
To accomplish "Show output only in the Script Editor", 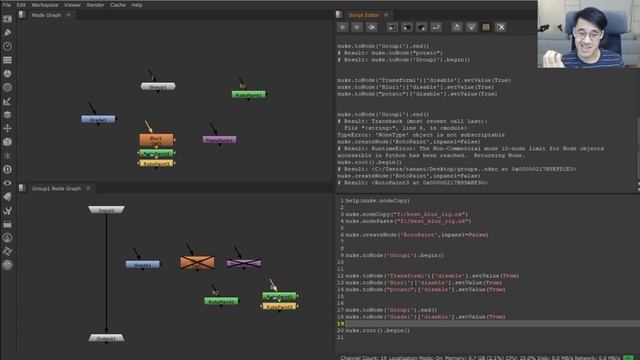I will [471, 27].
